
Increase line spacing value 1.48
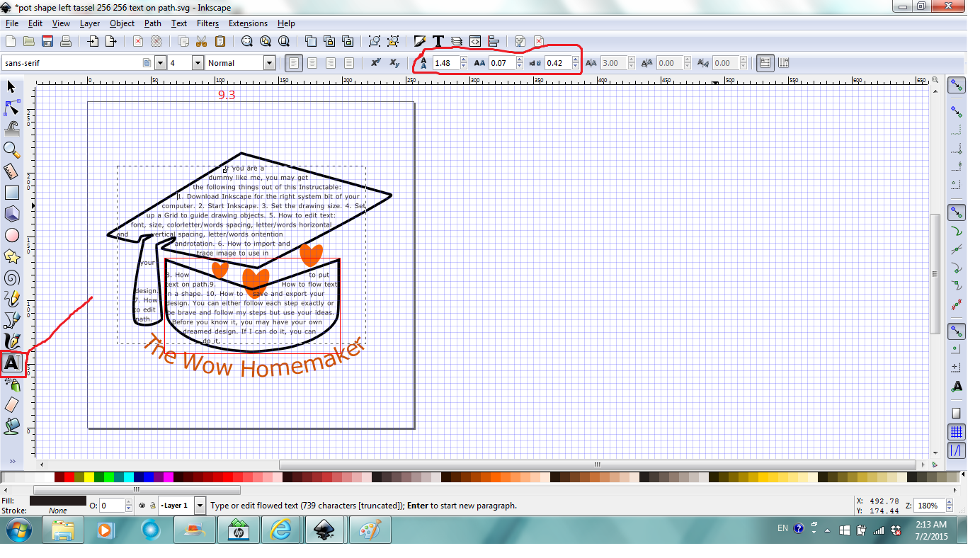(464, 60)
